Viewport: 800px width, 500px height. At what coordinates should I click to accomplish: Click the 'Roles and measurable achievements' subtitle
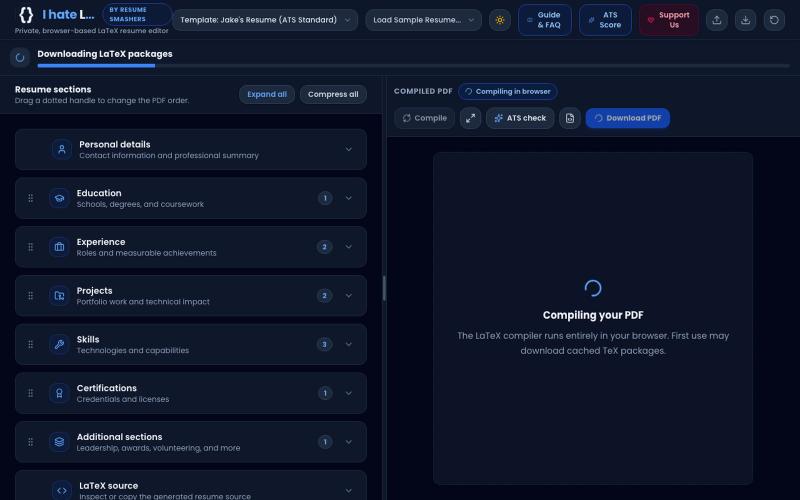(146, 253)
